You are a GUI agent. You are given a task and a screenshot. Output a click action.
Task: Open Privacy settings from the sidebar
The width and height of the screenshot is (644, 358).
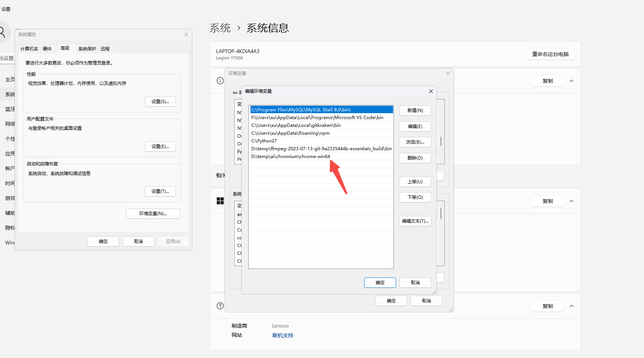9,227
